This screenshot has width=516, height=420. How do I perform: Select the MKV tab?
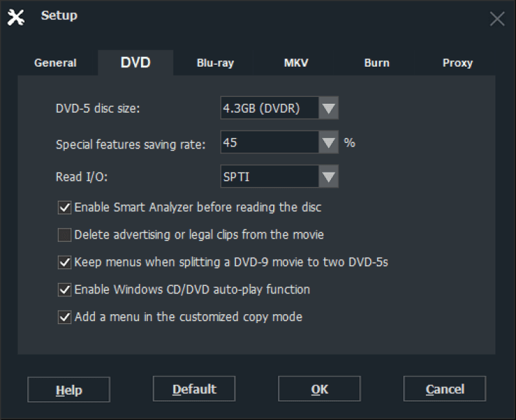click(x=296, y=63)
